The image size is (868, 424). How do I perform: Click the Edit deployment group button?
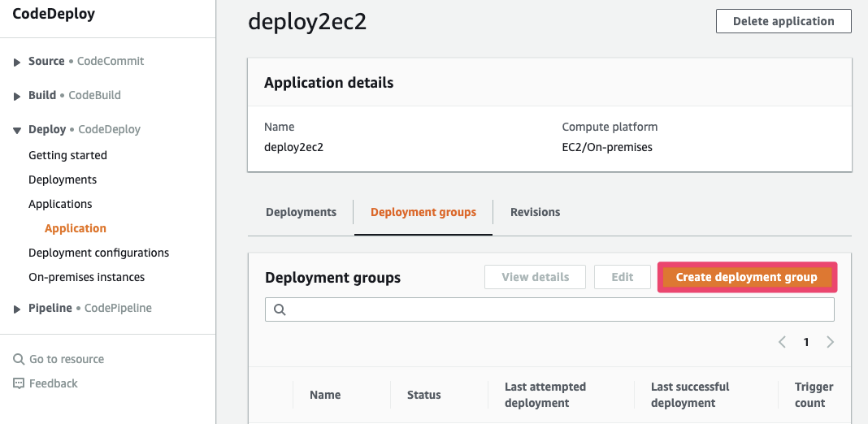(x=622, y=277)
